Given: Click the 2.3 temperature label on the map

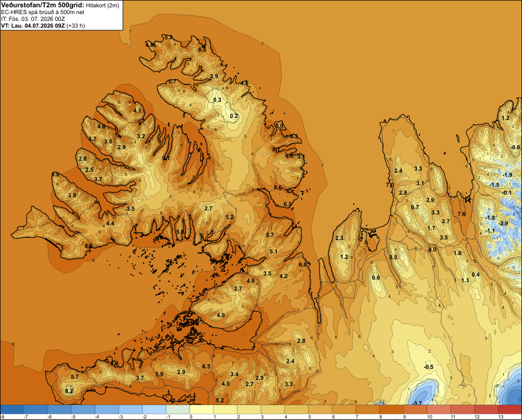Looking at the screenshot, I should click(339, 238).
